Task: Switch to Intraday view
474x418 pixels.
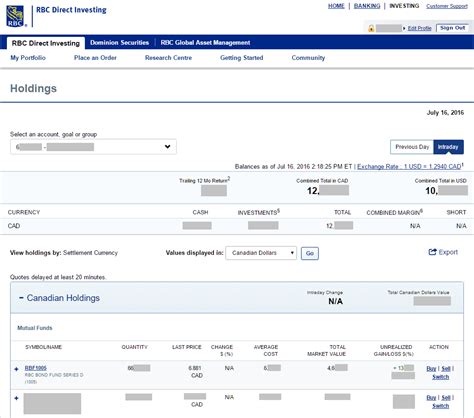Action: pos(448,147)
